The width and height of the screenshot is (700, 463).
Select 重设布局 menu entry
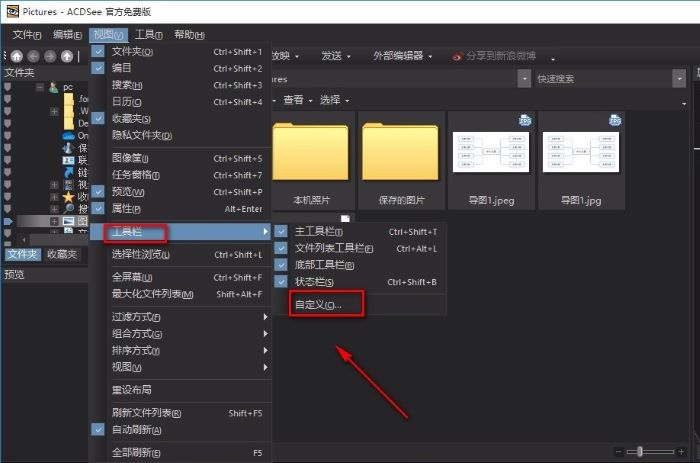point(181,390)
